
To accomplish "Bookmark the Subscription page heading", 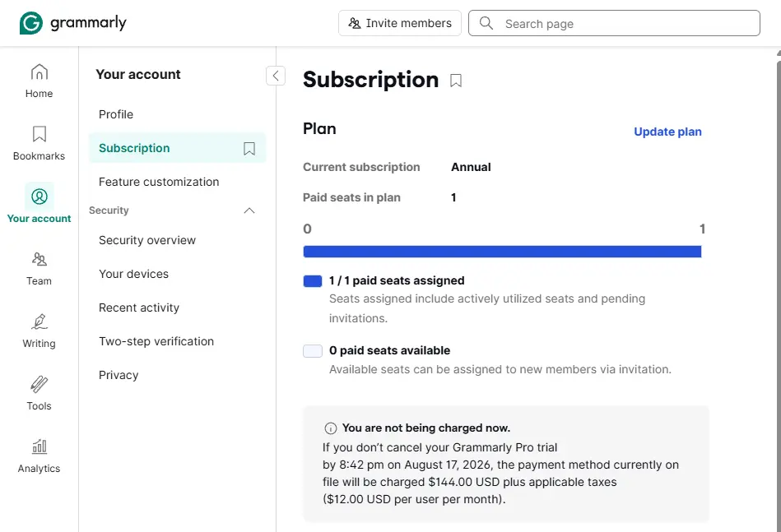I will pyautogui.click(x=456, y=81).
